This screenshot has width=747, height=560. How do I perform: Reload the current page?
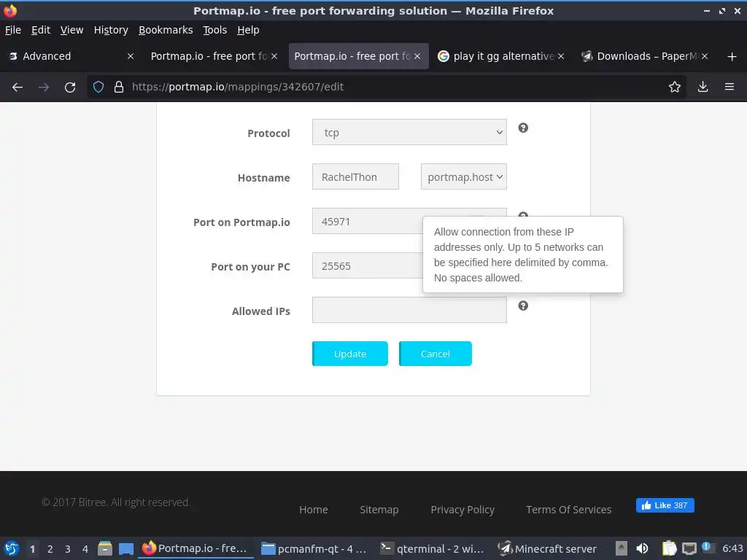click(70, 87)
